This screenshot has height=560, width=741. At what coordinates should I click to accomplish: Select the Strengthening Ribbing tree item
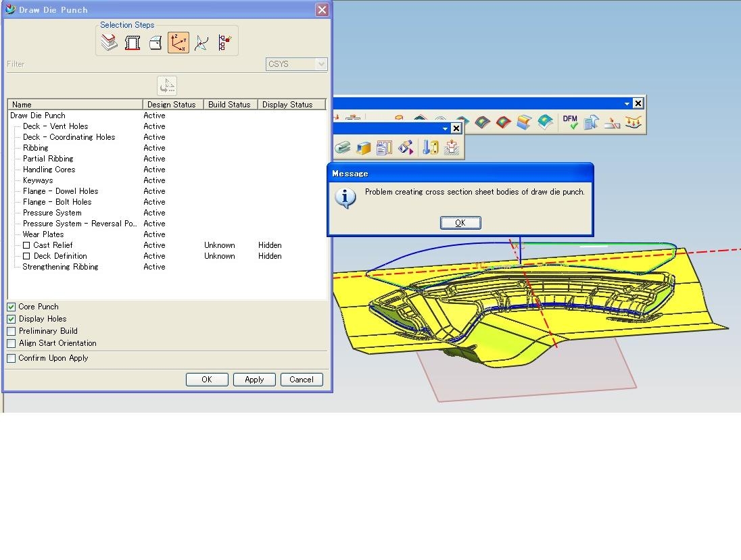click(60, 268)
